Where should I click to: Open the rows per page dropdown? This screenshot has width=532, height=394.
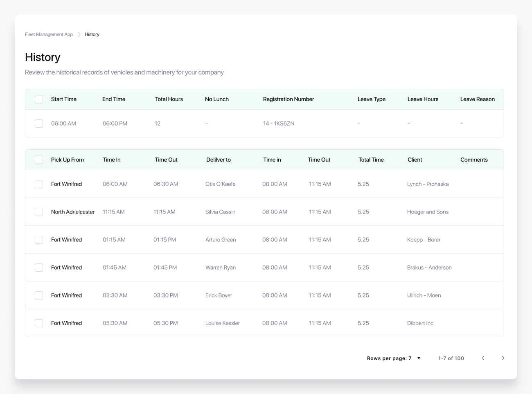418,358
